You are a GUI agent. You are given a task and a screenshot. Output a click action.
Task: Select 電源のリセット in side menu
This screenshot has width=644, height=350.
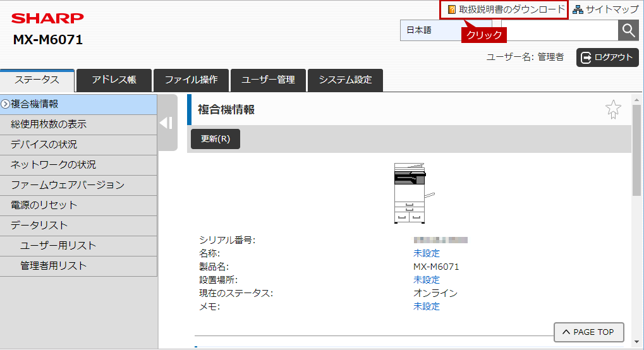[78, 205]
